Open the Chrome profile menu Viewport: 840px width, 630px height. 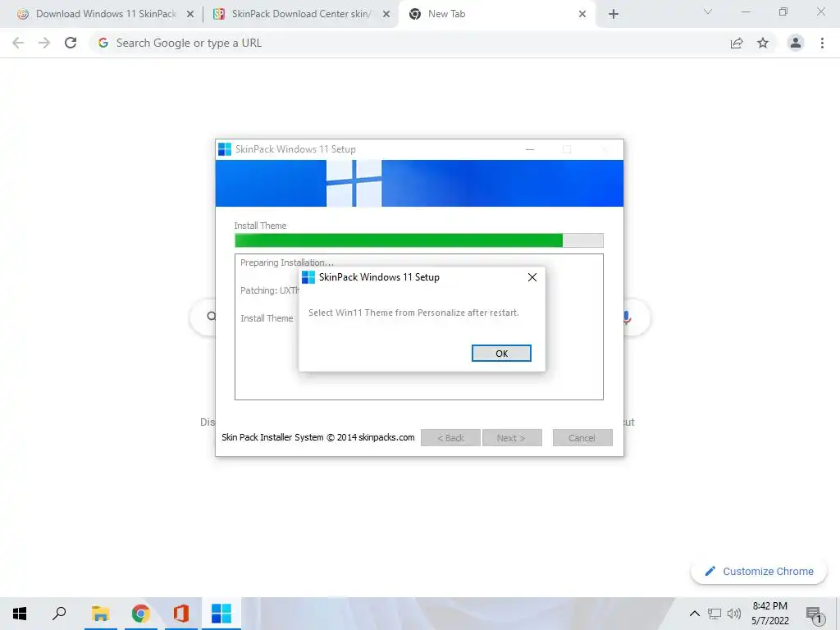(796, 43)
